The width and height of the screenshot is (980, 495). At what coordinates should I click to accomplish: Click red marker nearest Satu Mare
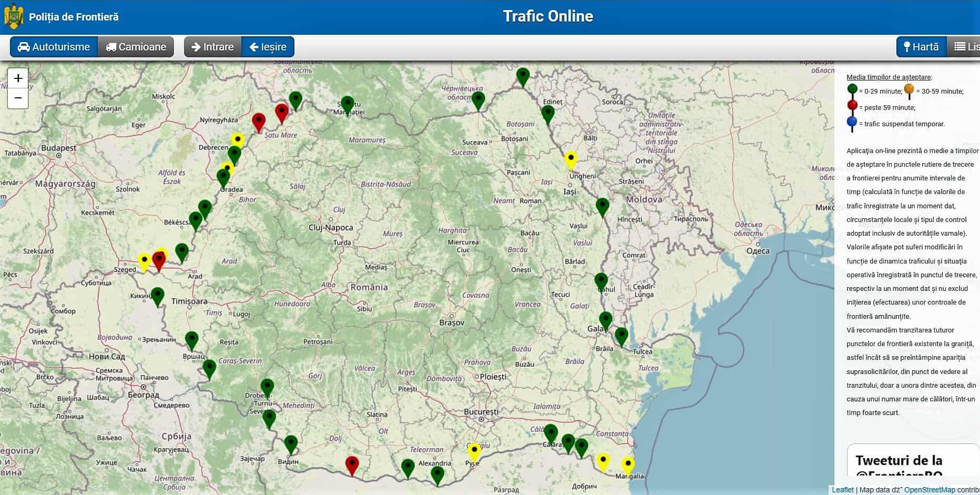point(282,114)
